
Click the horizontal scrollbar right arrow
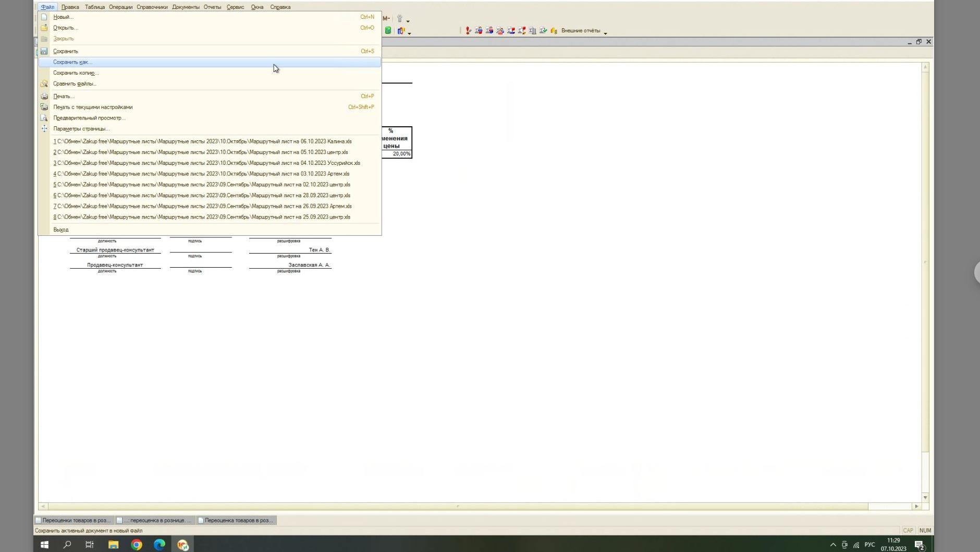[916, 506]
